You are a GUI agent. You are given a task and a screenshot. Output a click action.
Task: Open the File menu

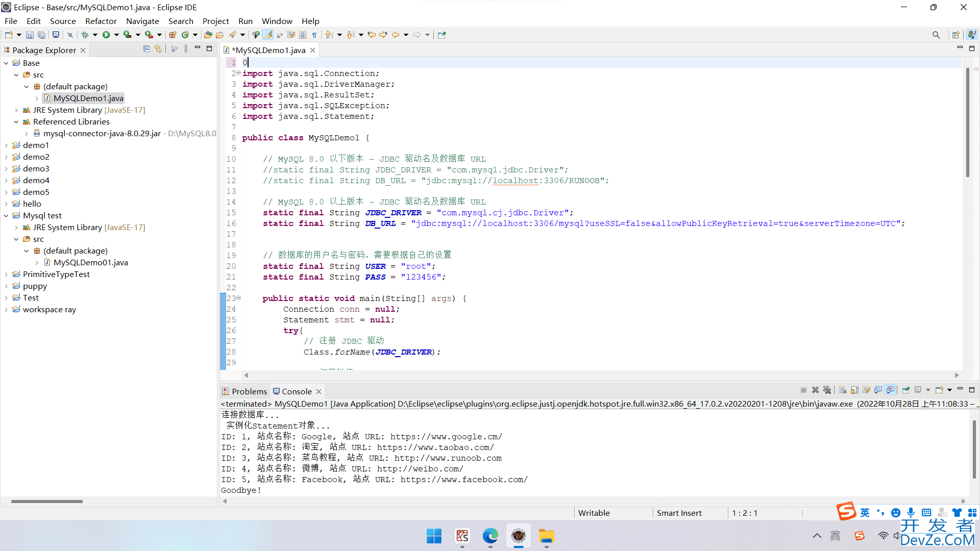point(11,21)
